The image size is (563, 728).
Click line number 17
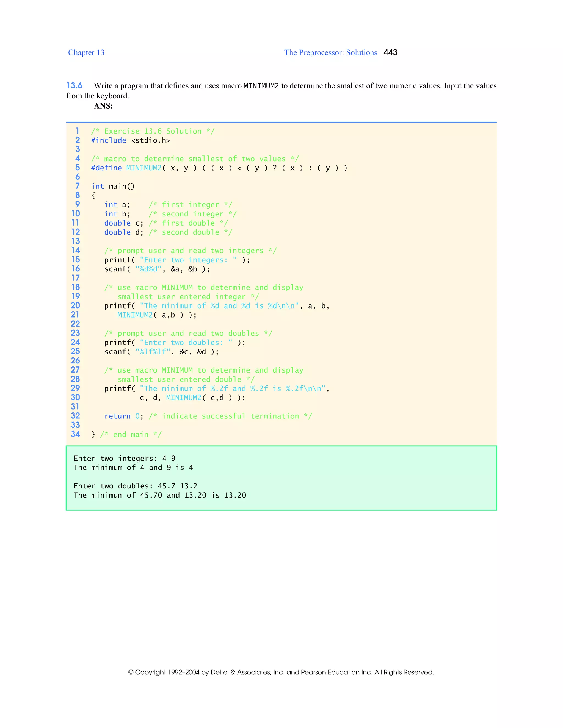(x=75, y=278)
